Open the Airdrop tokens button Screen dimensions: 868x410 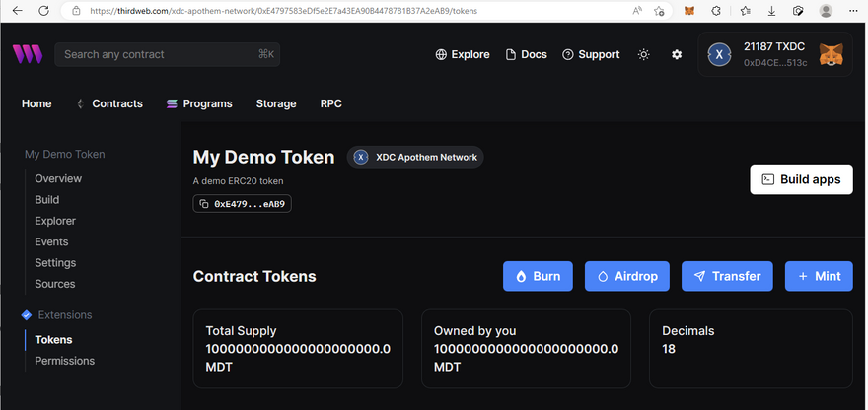pos(627,276)
